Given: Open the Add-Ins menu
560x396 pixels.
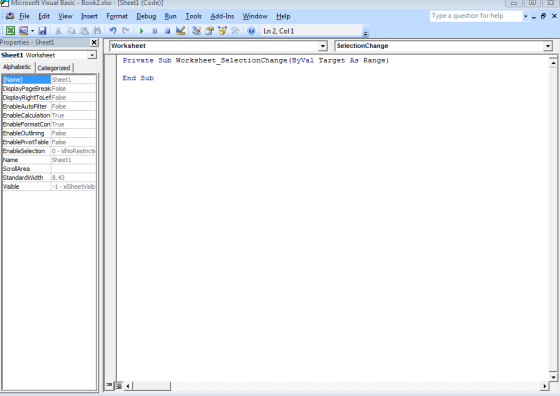Looking at the screenshot, I should tap(222, 16).
